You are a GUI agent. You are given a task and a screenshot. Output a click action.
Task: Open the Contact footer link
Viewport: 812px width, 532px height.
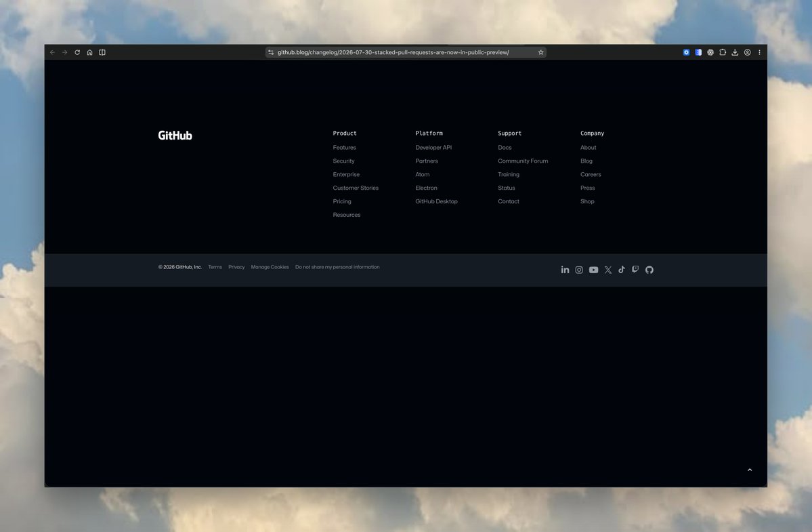[x=508, y=201]
